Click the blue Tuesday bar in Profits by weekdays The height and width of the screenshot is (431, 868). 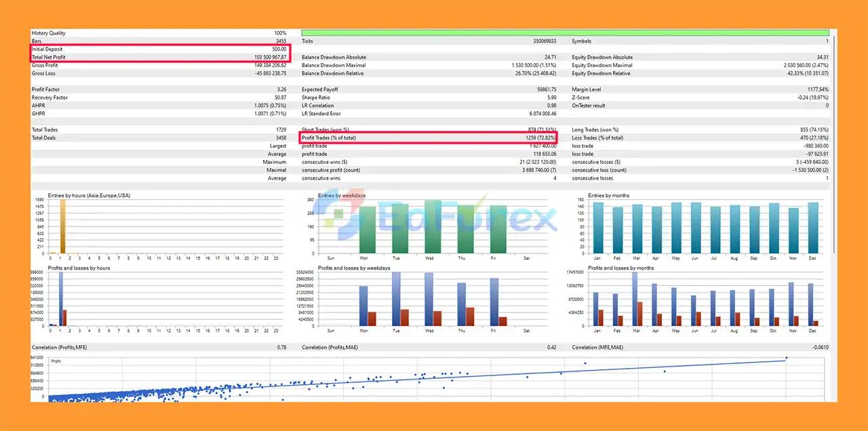tap(396, 300)
